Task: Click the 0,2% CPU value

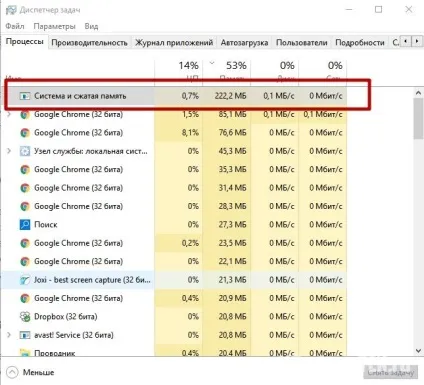Action: [190, 243]
